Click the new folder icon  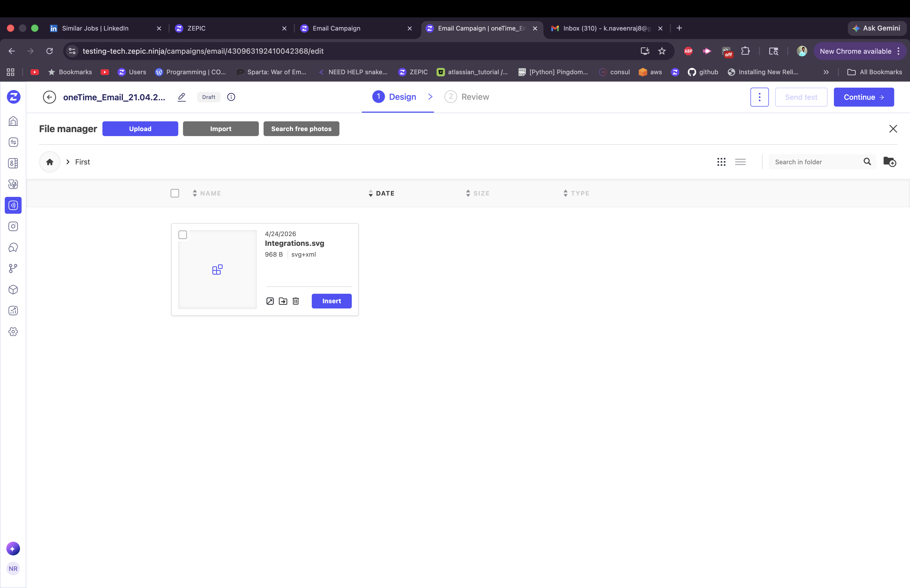889,162
